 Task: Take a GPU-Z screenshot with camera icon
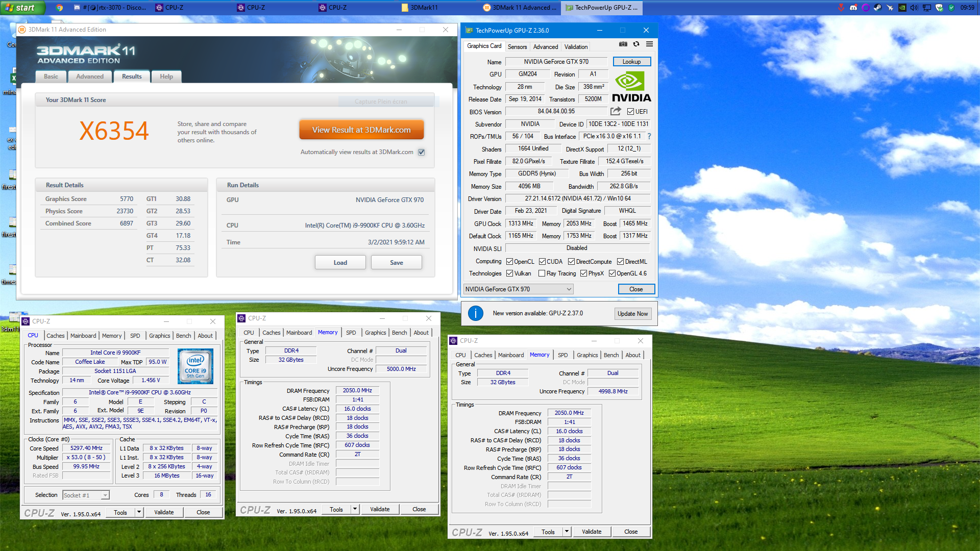point(623,44)
